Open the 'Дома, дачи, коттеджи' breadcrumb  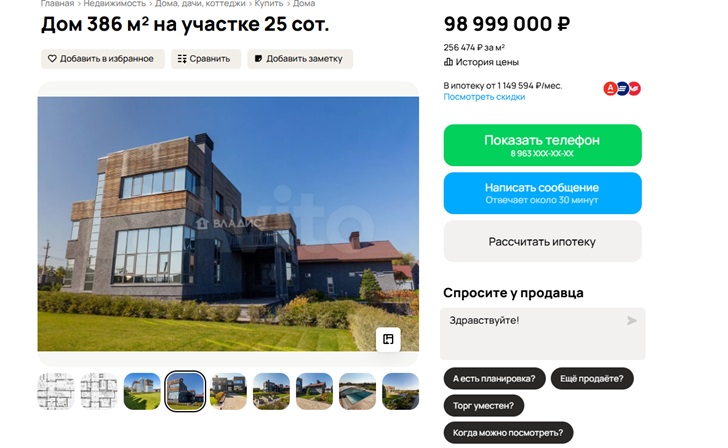pos(200,4)
